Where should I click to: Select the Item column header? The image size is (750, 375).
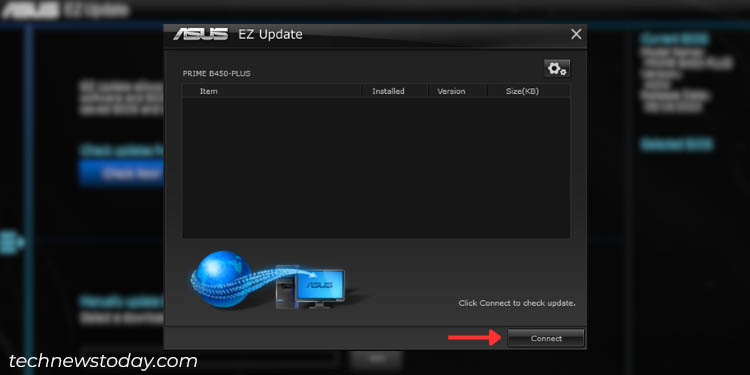(x=272, y=91)
